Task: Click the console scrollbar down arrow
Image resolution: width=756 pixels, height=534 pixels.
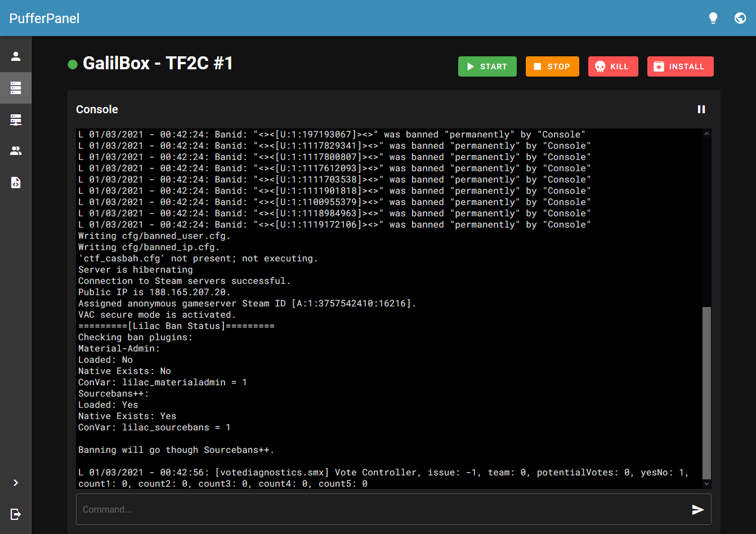Action: tap(707, 484)
